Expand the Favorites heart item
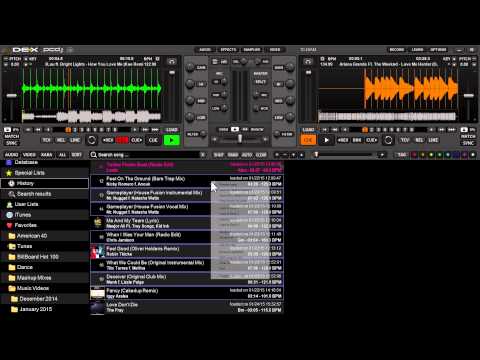Screen dimensions: 480x360 tap(25, 225)
